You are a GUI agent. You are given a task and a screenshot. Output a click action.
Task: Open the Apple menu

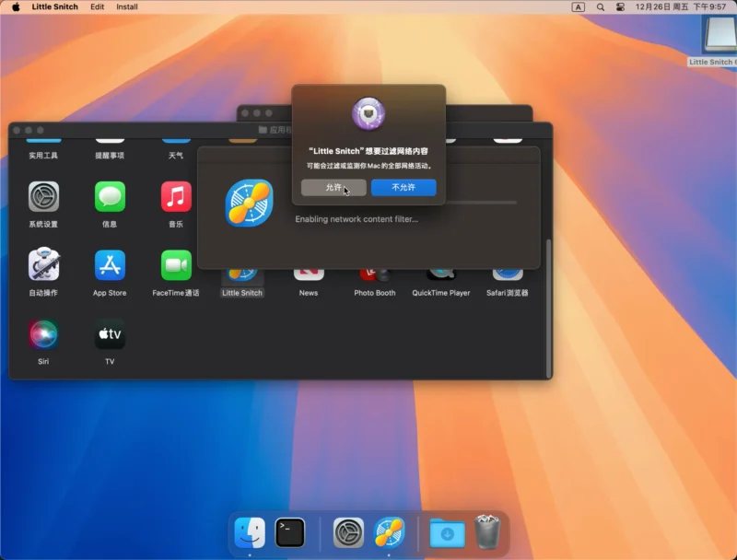tap(16, 6)
